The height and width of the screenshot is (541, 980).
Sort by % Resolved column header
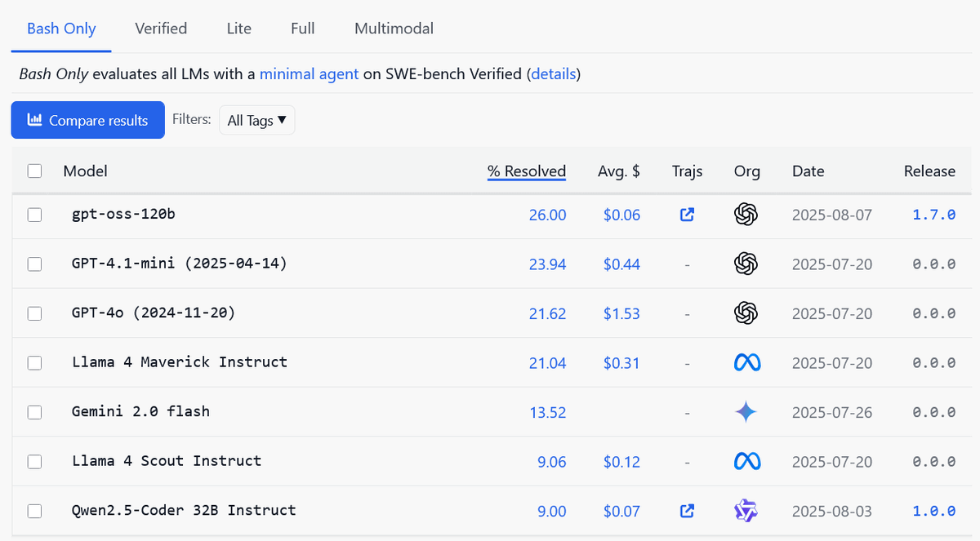point(526,171)
